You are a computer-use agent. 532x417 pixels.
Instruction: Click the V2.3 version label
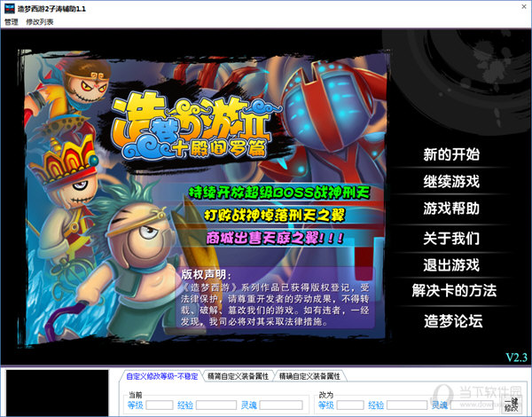click(x=516, y=358)
